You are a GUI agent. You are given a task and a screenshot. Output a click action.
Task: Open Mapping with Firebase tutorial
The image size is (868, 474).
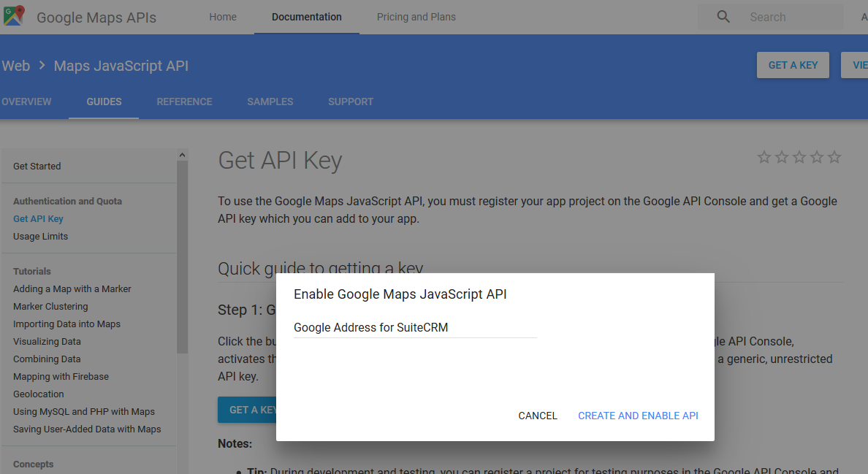click(x=61, y=377)
